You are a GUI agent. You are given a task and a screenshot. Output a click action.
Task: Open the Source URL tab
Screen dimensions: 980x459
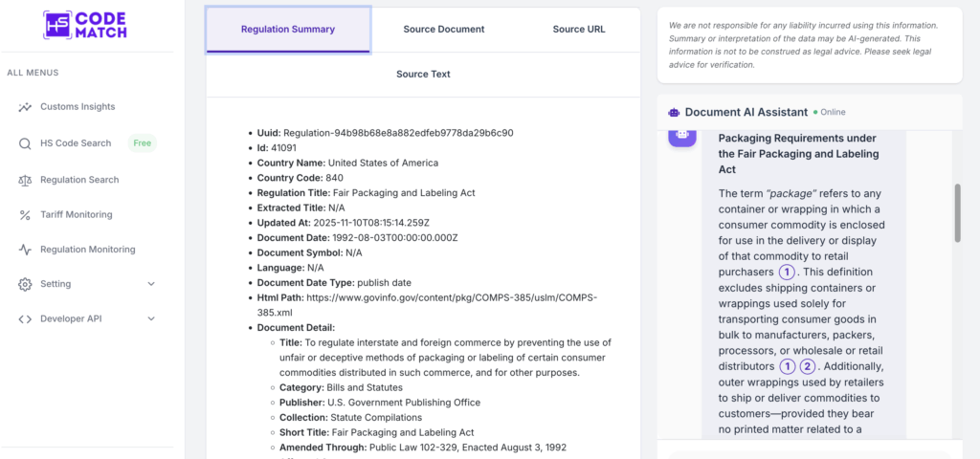click(578, 30)
